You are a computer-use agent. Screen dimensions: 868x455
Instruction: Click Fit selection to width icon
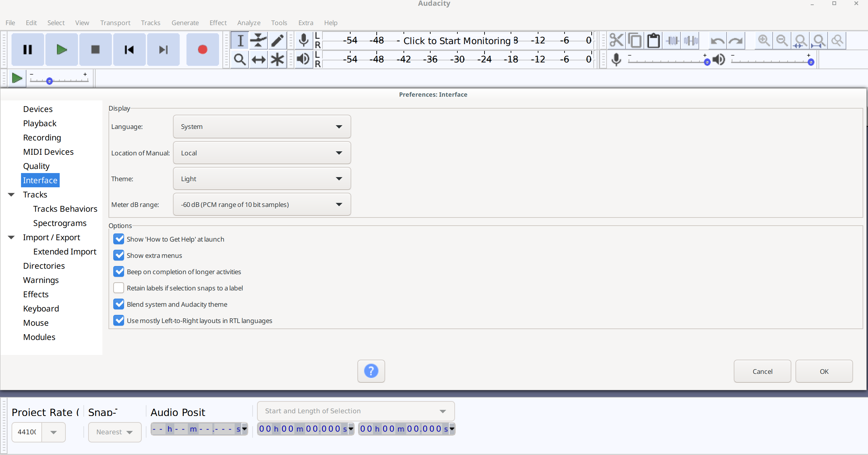click(x=801, y=40)
